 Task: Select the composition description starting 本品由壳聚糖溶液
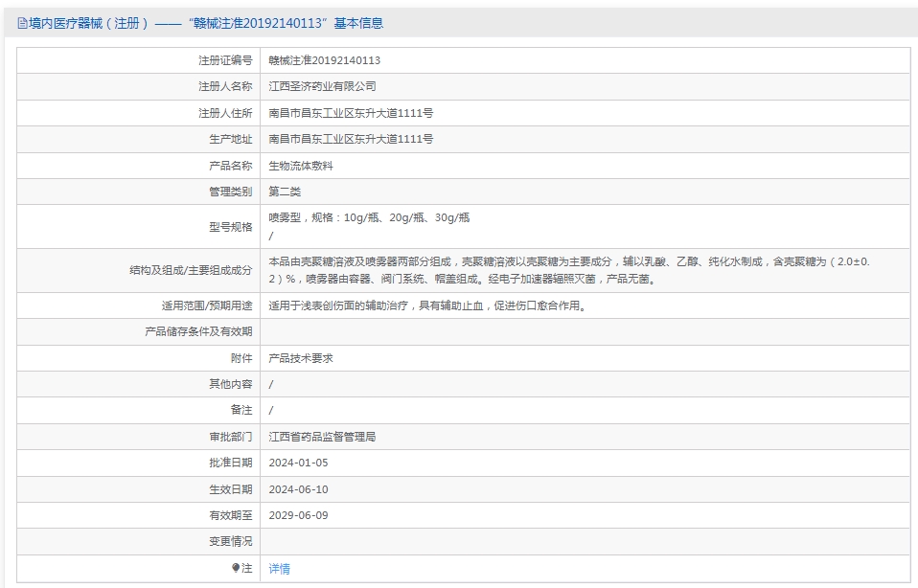coord(569,270)
